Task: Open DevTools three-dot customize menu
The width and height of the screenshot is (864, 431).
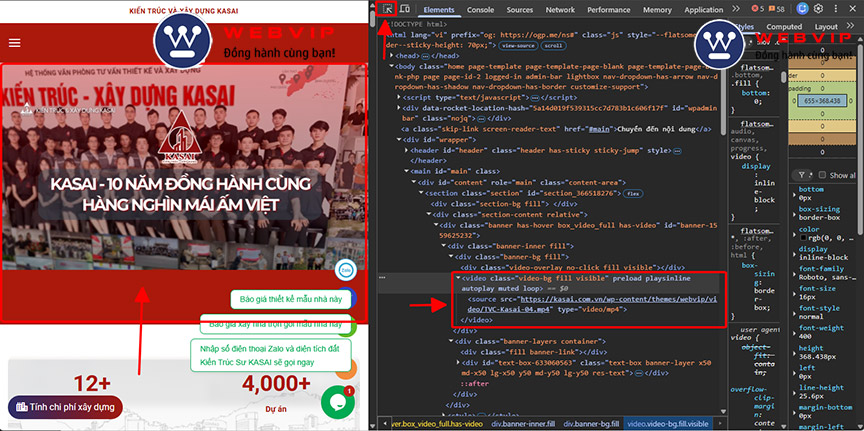Action: tap(835, 9)
